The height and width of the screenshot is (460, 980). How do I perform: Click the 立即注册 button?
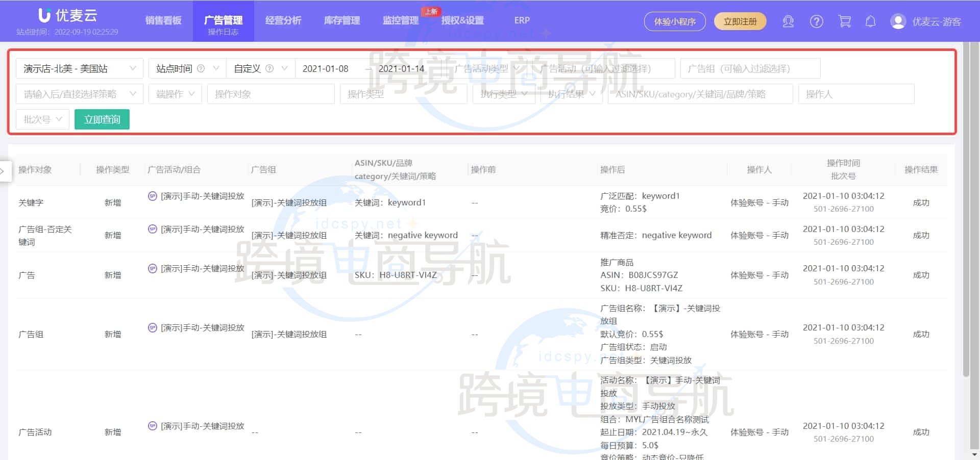tap(740, 21)
